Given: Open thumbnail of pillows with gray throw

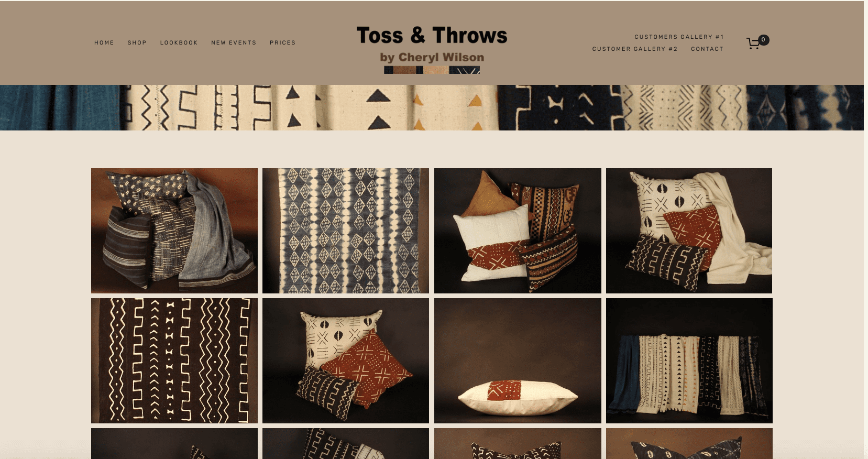Looking at the screenshot, I should (174, 231).
